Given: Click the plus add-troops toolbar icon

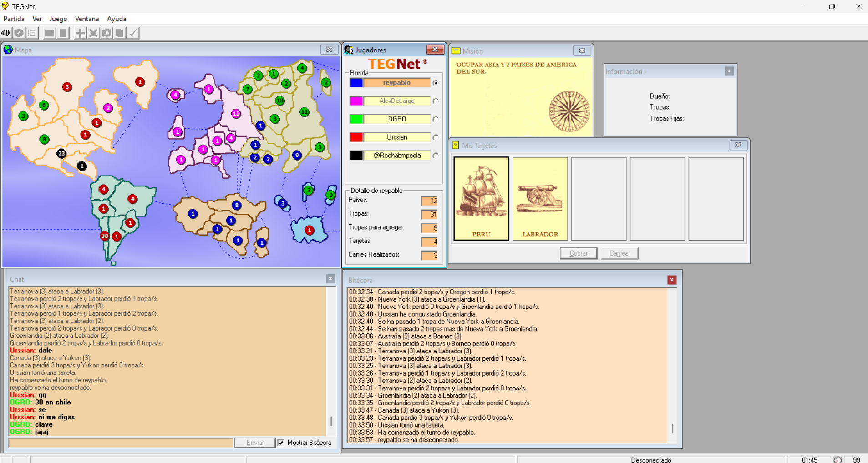Looking at the screenshot, I should pyautogui.click(x=80, y=33).
